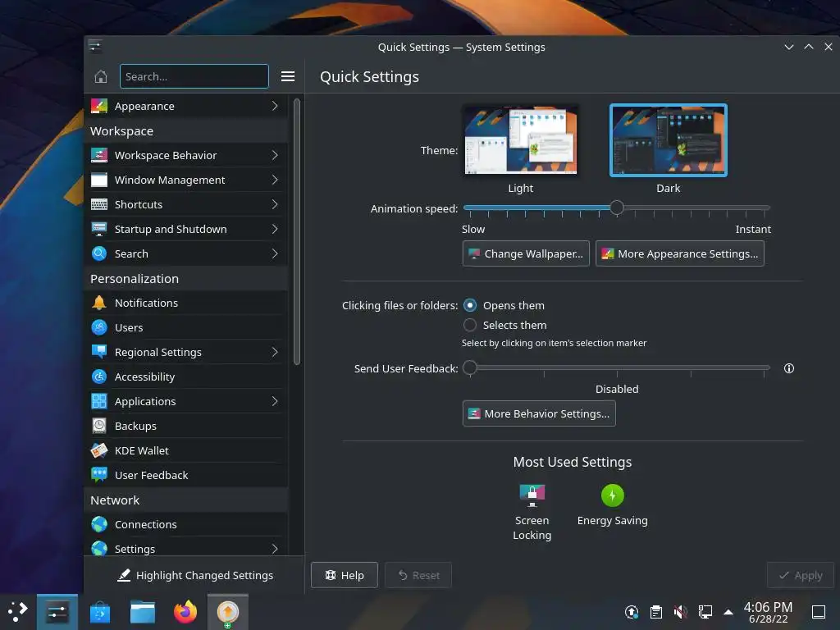Click the KDE Wallet icon
Viewport: 840px width, 630px height.
99,450
